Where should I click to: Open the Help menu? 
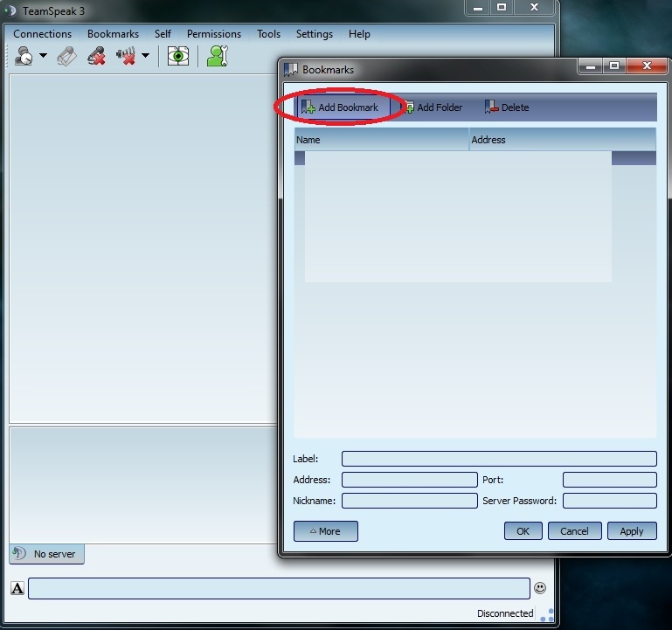(x=359, y=34)
